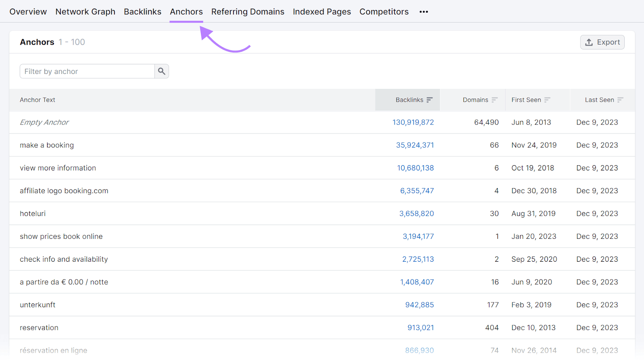Click first seen date Jun 8, 2013
The image size is (644, 363).
point(531,122)
